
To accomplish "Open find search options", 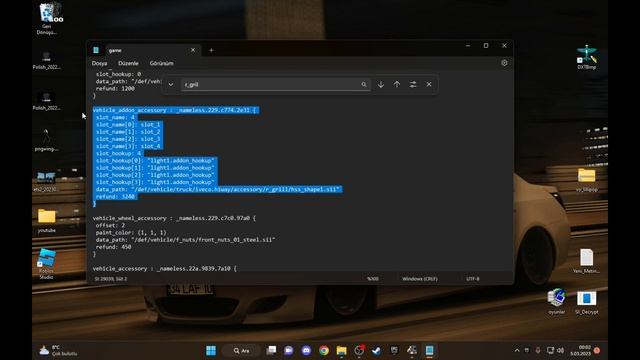I will coord(413,84).
